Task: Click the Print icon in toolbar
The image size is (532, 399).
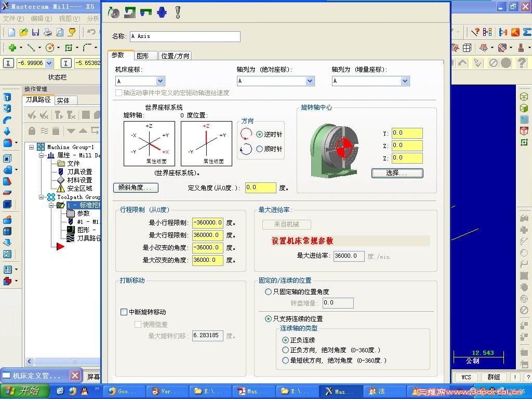Action: point(48,32)
